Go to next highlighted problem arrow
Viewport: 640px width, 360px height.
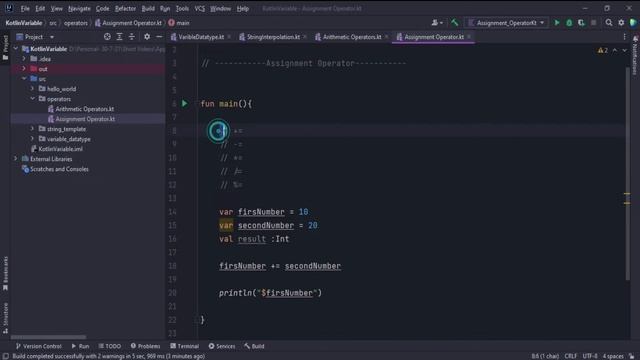pyautogui.click(x=624, y=51)
